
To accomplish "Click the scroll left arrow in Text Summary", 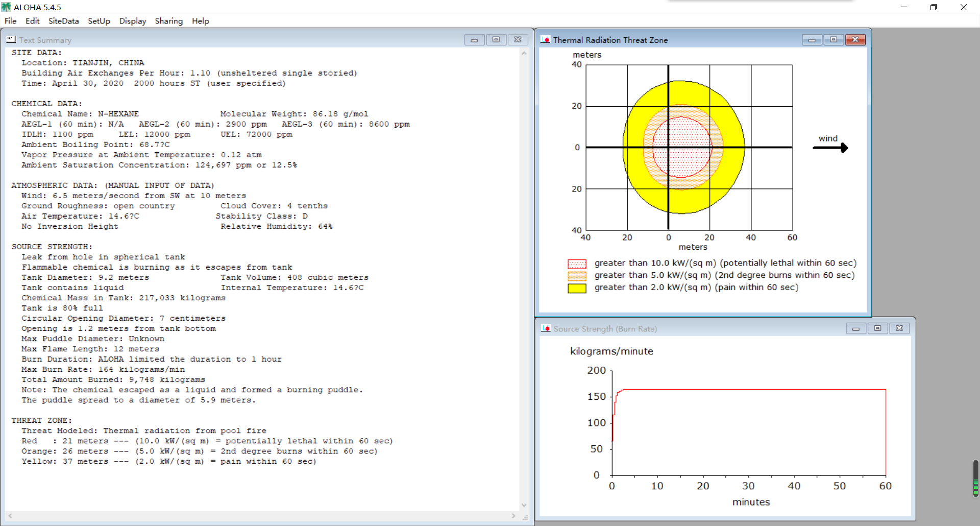I will (x=10, y=516).
